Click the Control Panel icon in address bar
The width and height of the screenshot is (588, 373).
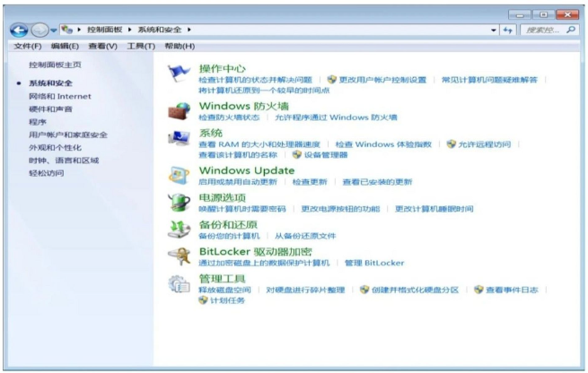[66, 30]
